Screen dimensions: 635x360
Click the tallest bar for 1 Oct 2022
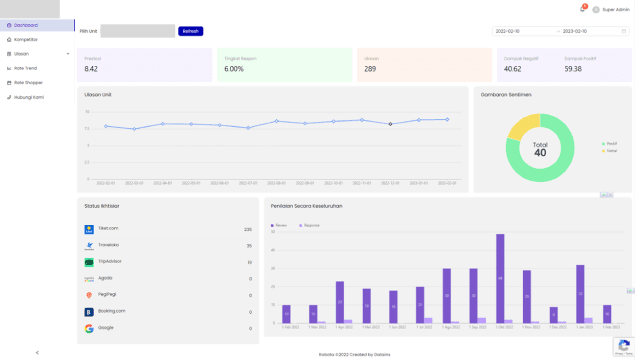click(500, 279)
